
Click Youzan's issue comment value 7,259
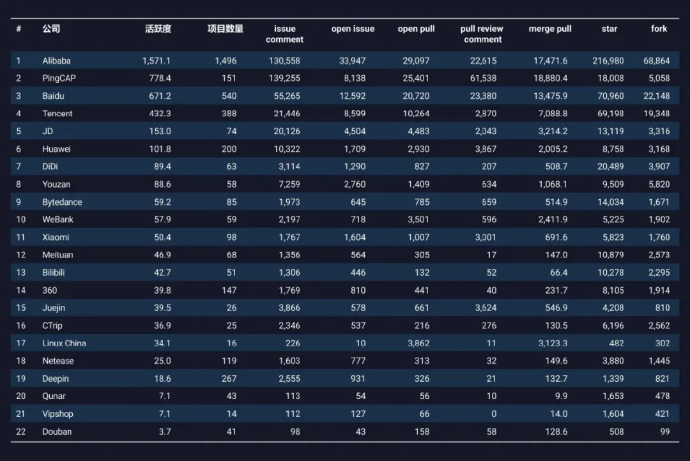pos(289,184)
